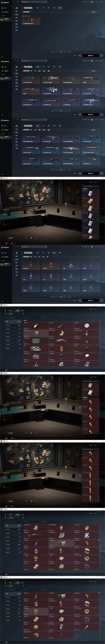Choose 47/59 all category in first inventory window
Image resolution: width=105 pixels, height=644 pixels.
click(13, 321)
